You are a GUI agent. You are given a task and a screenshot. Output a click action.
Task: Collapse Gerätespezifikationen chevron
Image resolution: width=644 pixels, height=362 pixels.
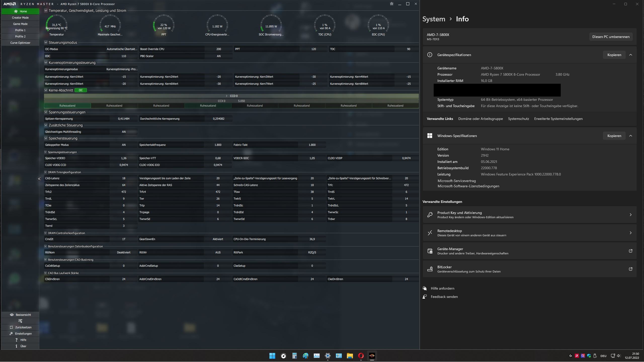point(631,55)
